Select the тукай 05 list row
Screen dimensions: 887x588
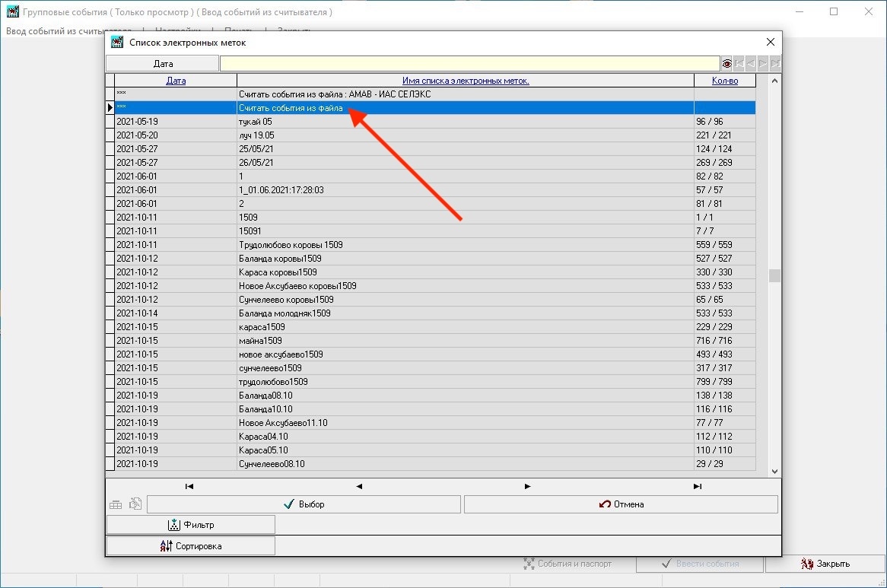(x=435, y=122)
